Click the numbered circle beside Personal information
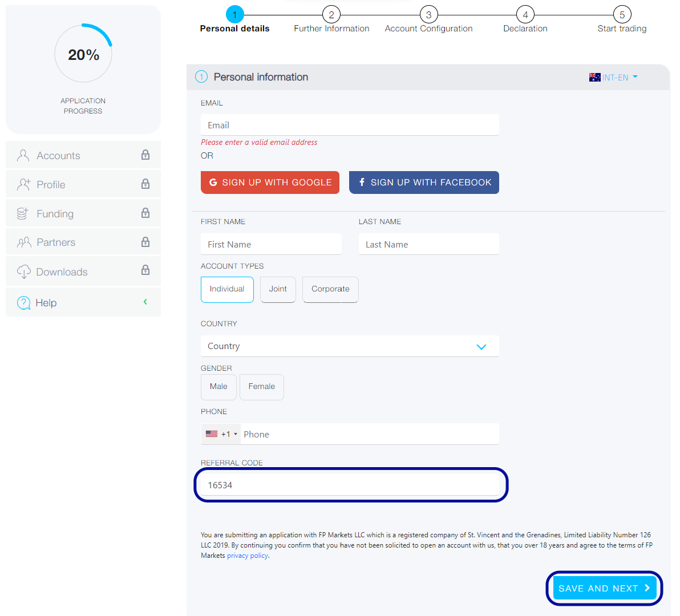This screenshot has width=680, height=616. click(201, 77)
